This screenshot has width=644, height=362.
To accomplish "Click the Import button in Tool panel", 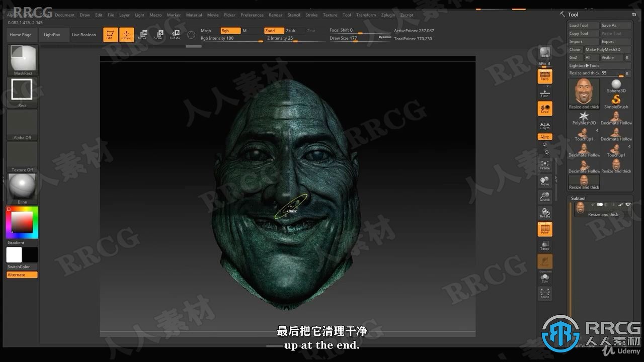I will 584,41.
